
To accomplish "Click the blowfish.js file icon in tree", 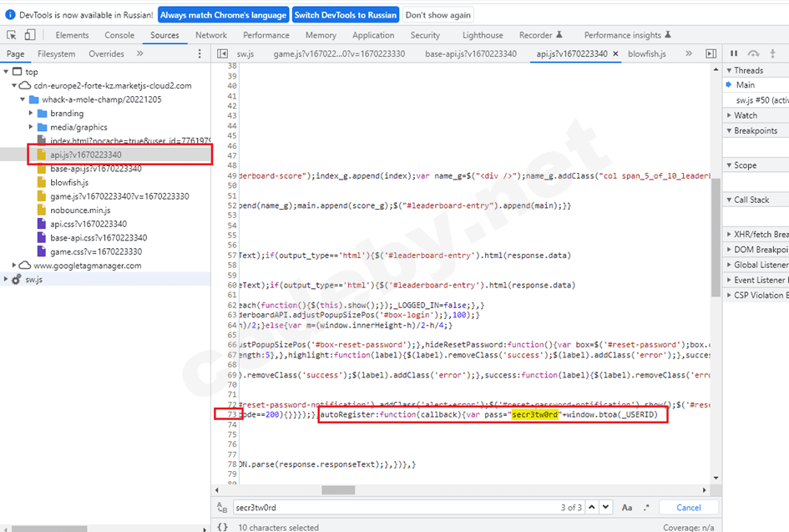I will 42,182.
